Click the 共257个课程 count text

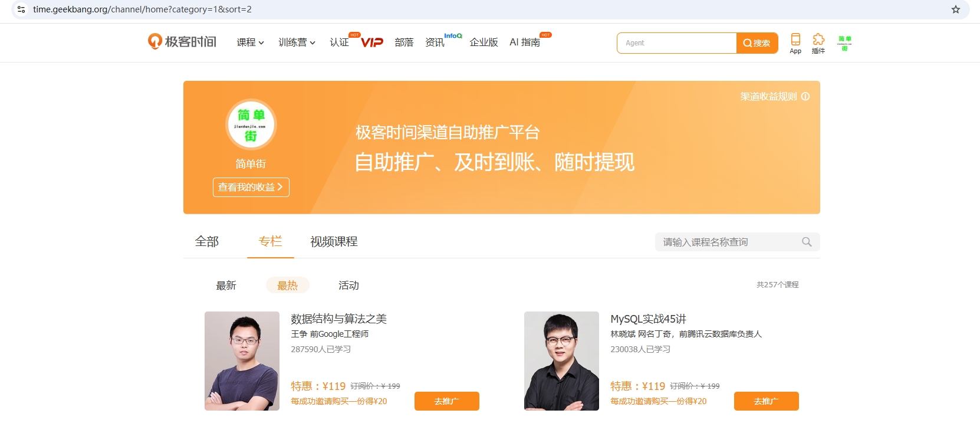(778, 285)
